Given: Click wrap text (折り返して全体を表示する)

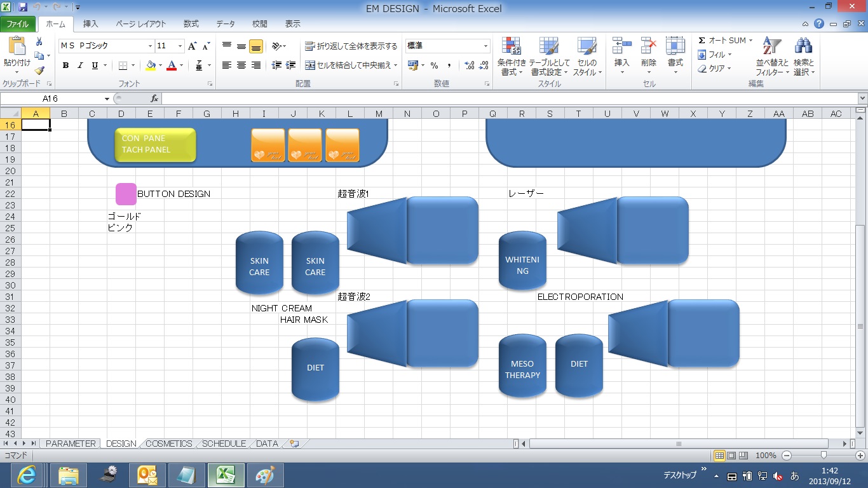Looking at the screenshot, I should click(351, 46).
